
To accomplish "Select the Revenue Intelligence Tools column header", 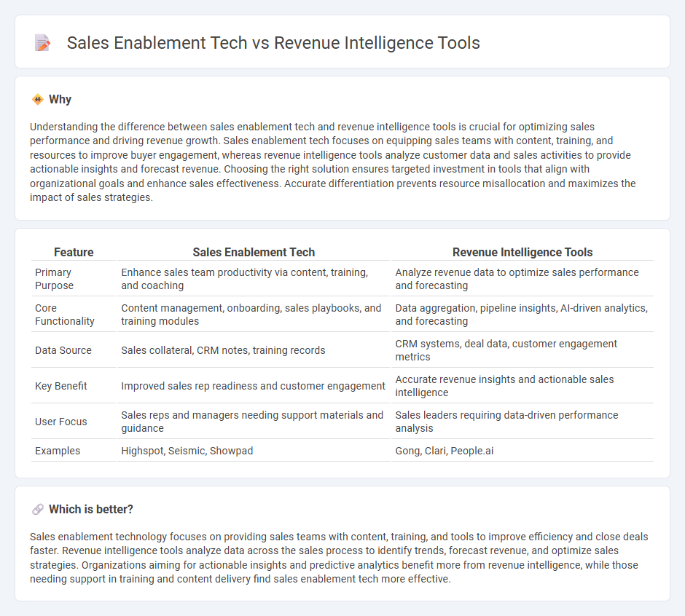I will 522,253.
